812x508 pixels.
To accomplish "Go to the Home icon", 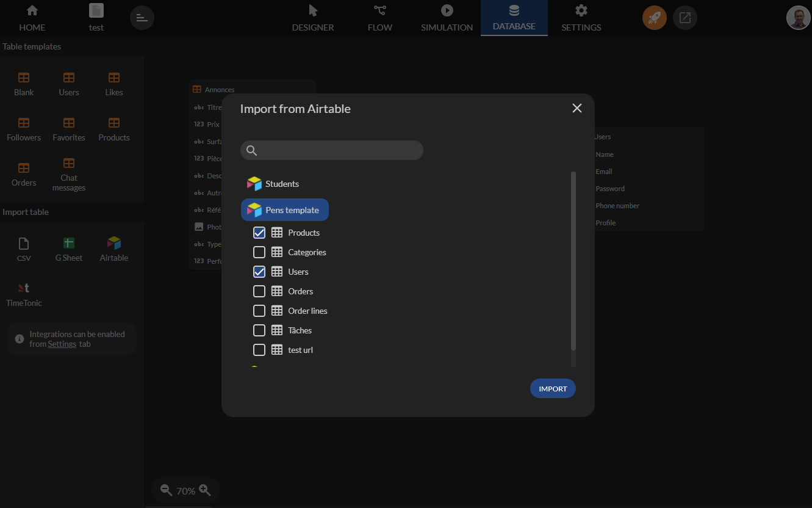I will (32, 10).
